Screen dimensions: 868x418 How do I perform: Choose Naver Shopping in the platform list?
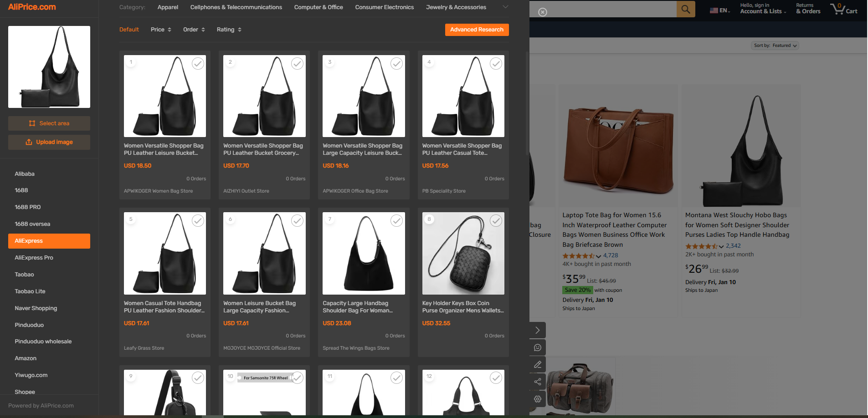pos(36,308)
